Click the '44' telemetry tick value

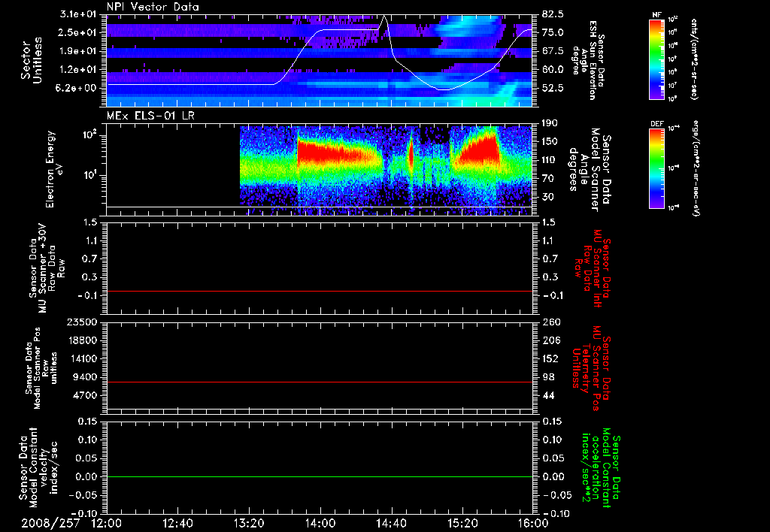(548, 395)
